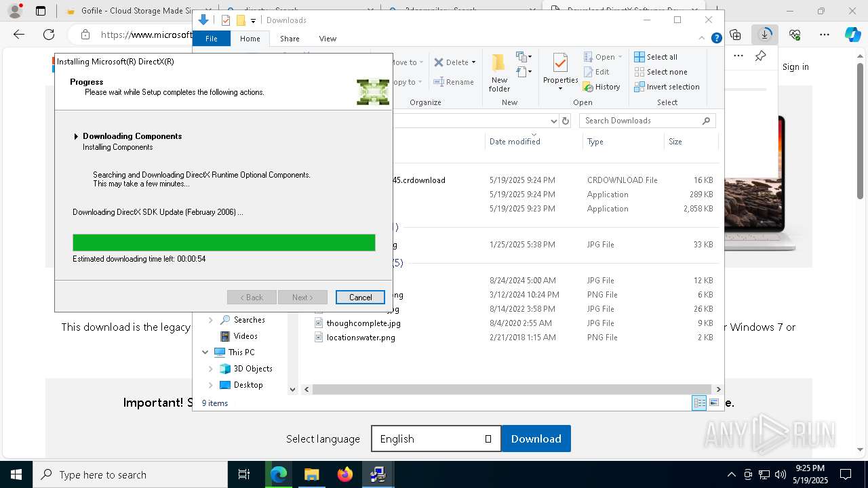Open the taskbar clock showing 9:25 PM

coord(810,474)
